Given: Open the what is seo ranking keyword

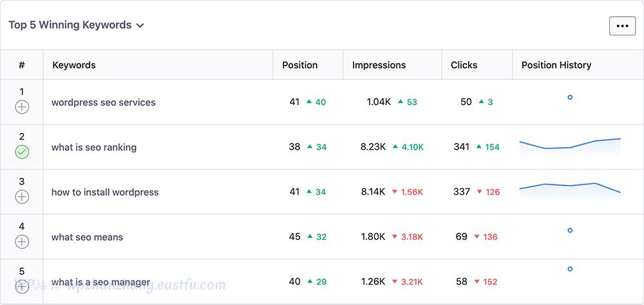Looking at the screenshot, I should [x=94, y=147].
